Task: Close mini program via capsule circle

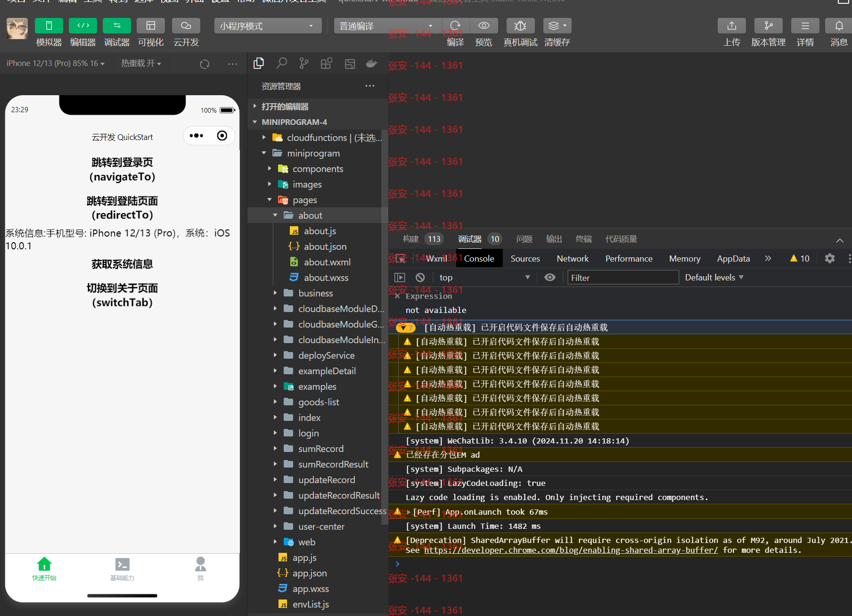Action: coord(222,136)
